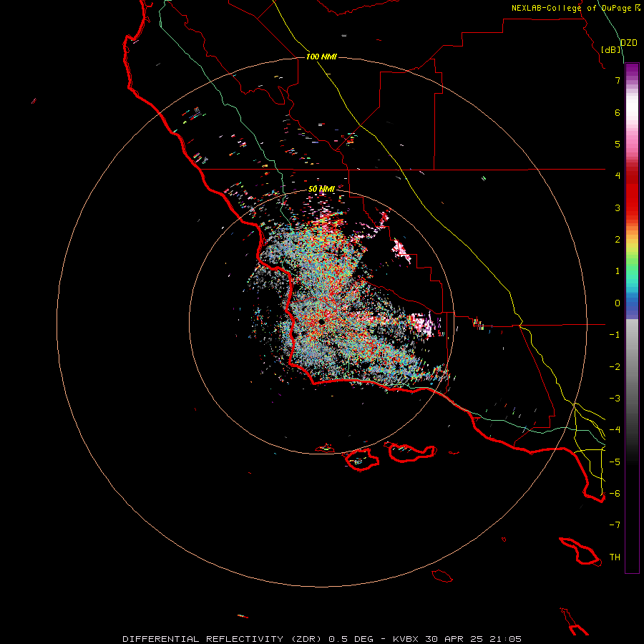644x644 pixels.
Task: Click the 3 value on the color scale
Action: coord(618,208)
